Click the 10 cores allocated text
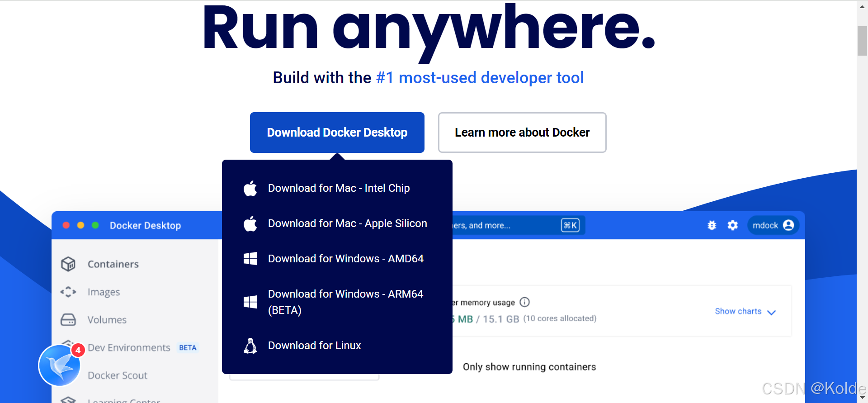Screen dimensions: 868x403 [x=560, y=318]
